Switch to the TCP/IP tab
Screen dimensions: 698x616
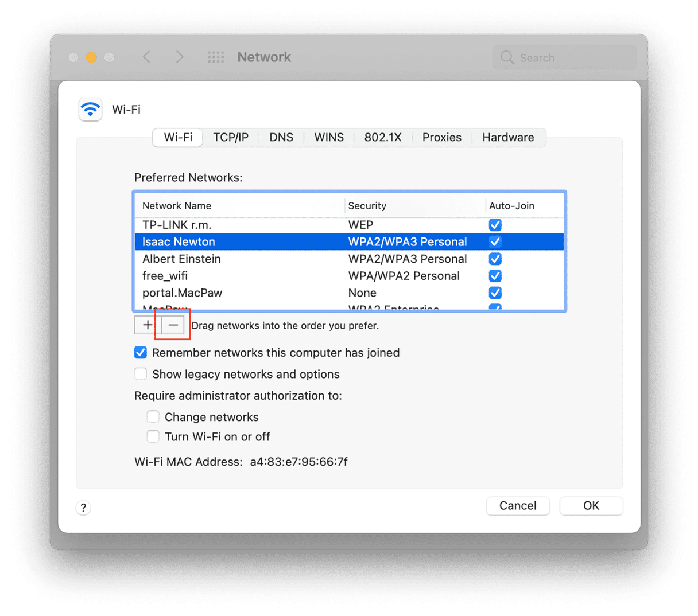(231, 138)
